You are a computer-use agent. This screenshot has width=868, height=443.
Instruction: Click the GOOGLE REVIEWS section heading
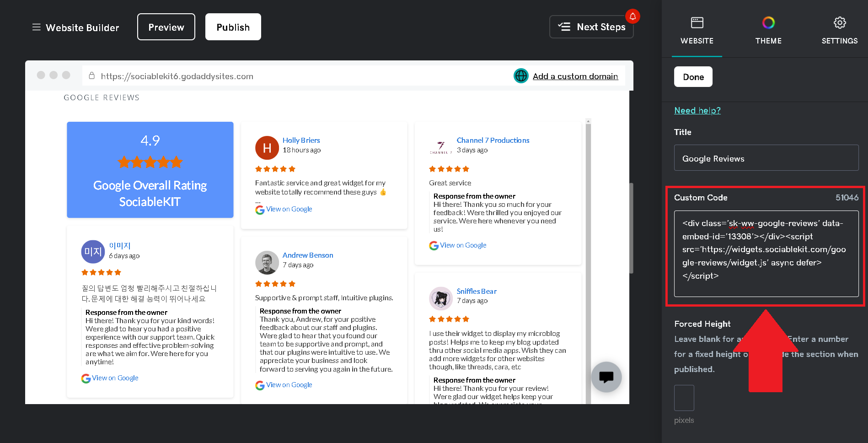(102, 97)
